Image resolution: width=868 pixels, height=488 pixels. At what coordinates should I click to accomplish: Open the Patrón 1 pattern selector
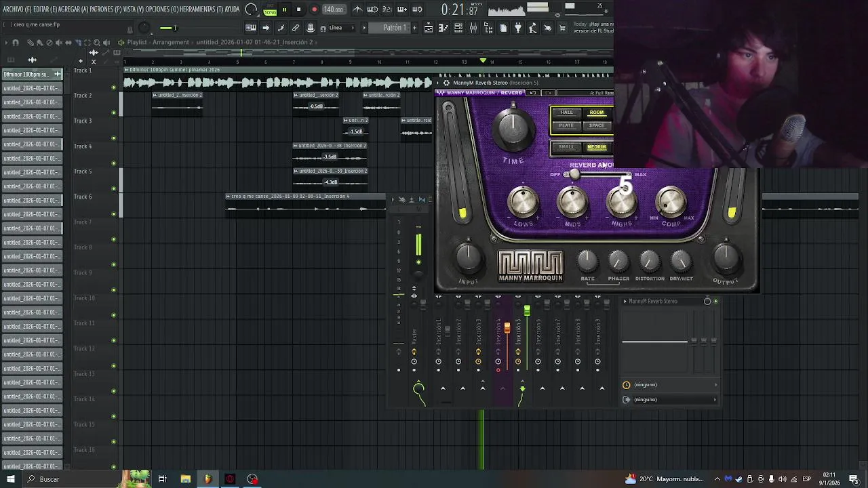[x=394, y=28]
